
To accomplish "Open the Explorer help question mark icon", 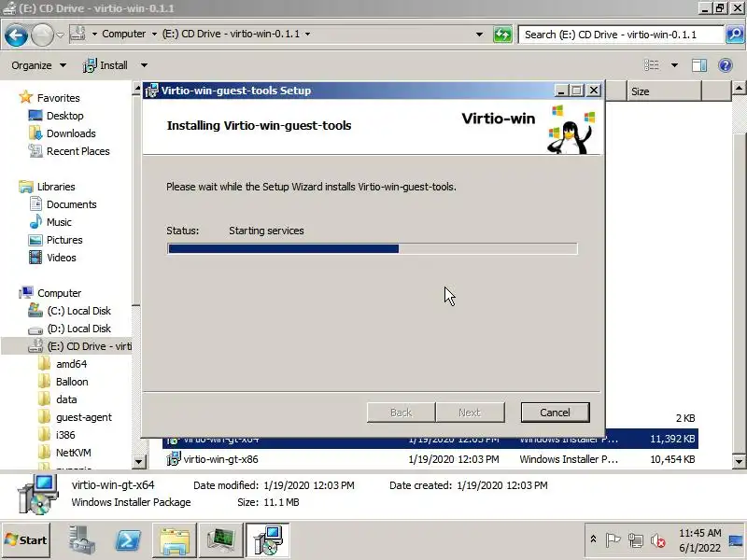I will point(726,65).
